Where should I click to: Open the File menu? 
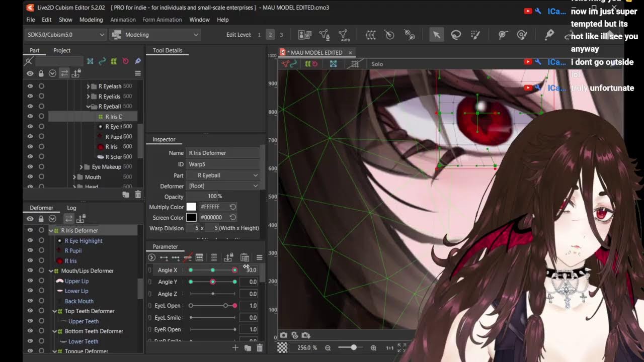pos(31,20)
